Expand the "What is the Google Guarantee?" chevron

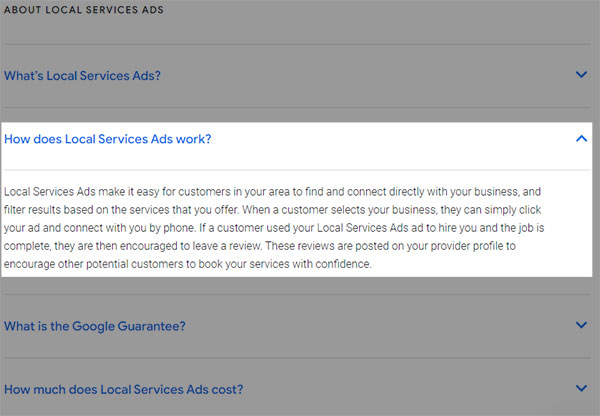click(581, 325)
